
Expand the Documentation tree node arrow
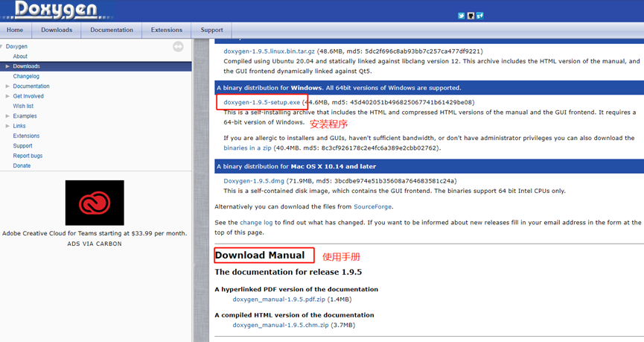click(7, 86)
